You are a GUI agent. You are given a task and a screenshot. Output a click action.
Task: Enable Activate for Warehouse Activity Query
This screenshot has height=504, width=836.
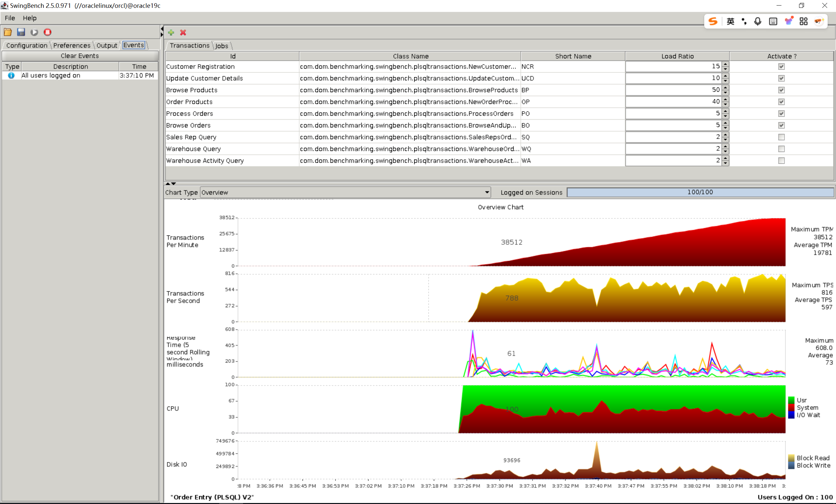click(x=781, y=161)
